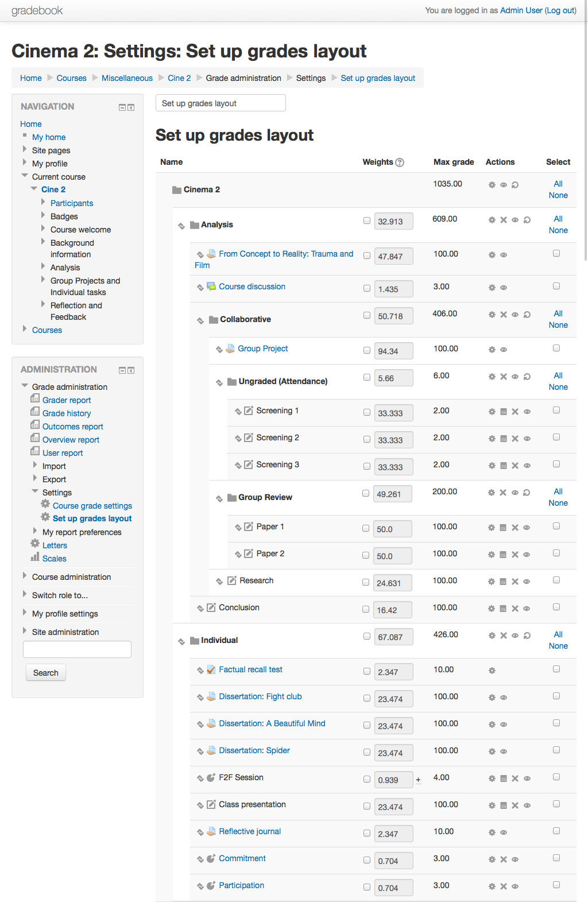Move icon next to Group Project
This screenshot has height=922, width=588.
(219, 350)
